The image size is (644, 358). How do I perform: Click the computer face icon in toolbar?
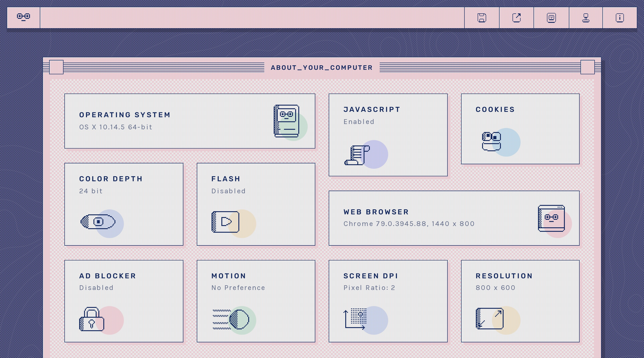tap(551, 18)
